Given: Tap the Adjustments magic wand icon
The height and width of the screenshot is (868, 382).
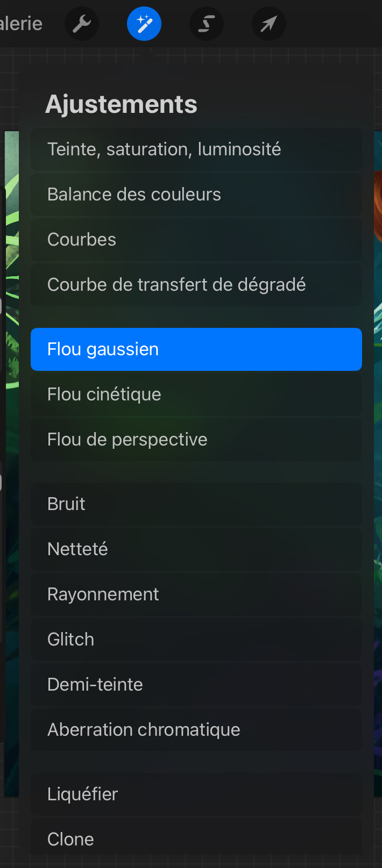Looking at the screenshot, I should click(x=144, y=24).
